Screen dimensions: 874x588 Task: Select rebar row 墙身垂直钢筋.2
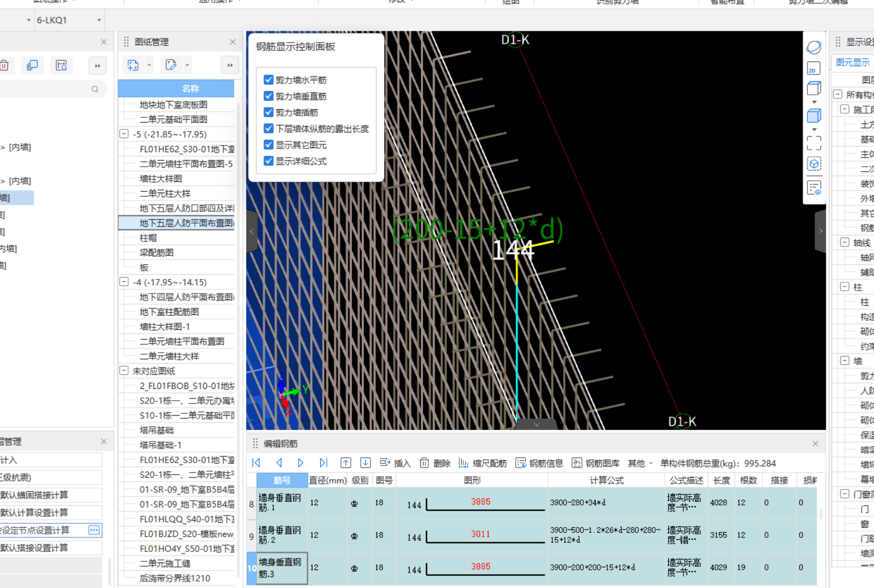pyautogui.click(x=281, y=535)
